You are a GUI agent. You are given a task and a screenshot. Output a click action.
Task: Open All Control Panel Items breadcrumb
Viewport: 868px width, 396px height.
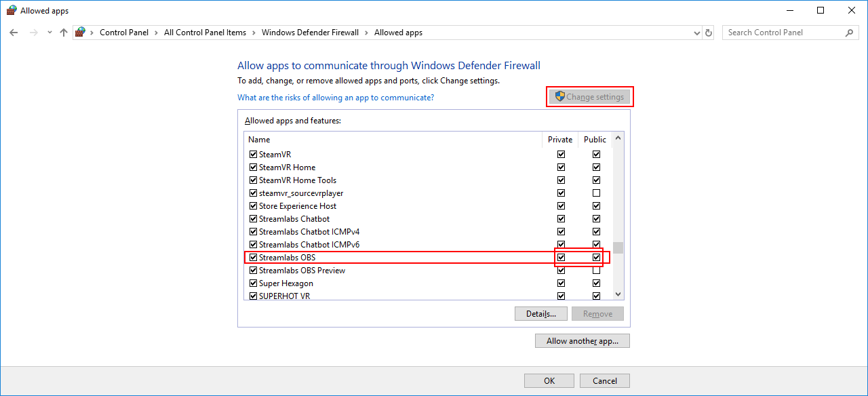pos(205,33)
